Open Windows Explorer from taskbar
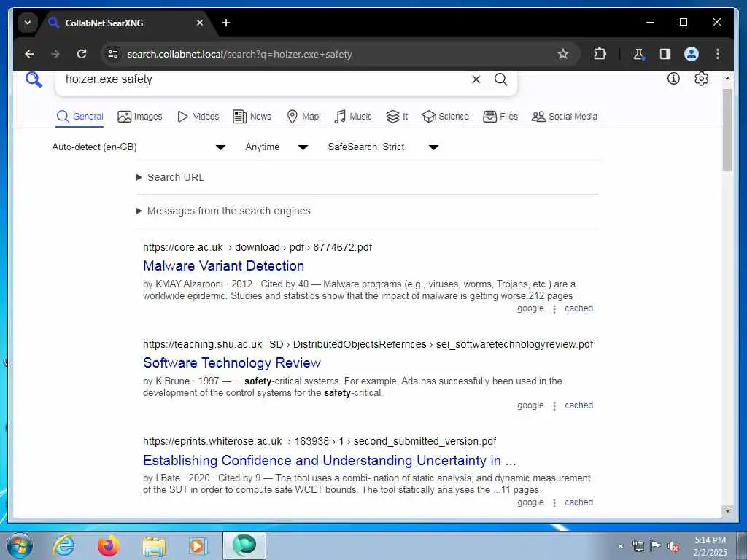The height and width of the screenshot is (560, 747). pos(155,545)
